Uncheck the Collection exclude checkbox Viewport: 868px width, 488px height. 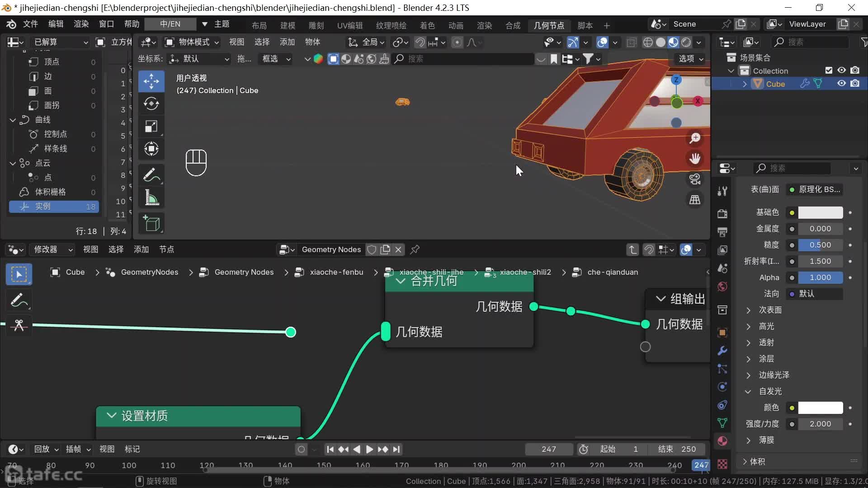829,70
